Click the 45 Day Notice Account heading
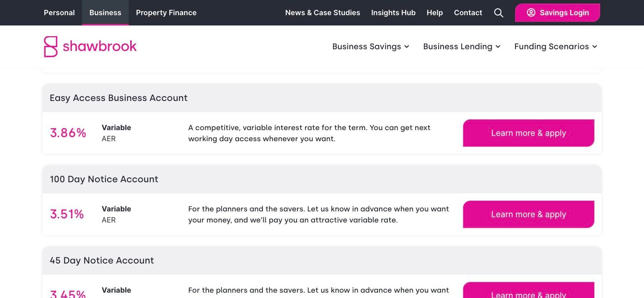 tap(102, 260)
